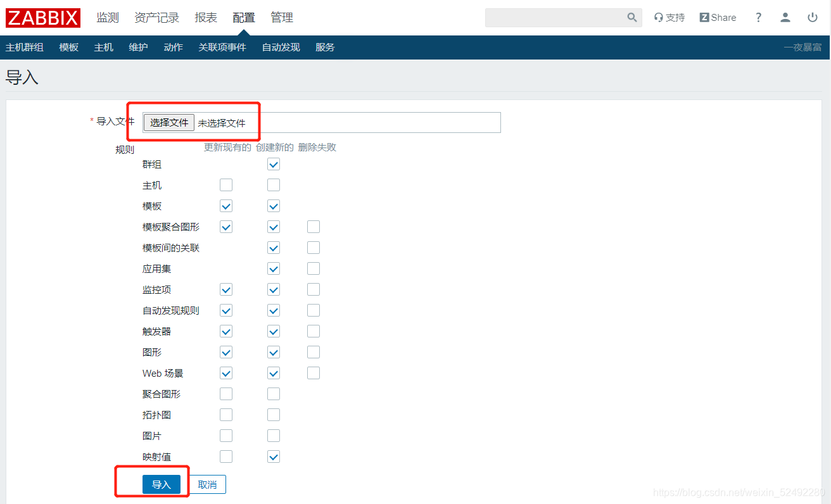Toggle 群组 创建新的 checkbox
This screenshot has height=504, width=831.
point(274,164)
